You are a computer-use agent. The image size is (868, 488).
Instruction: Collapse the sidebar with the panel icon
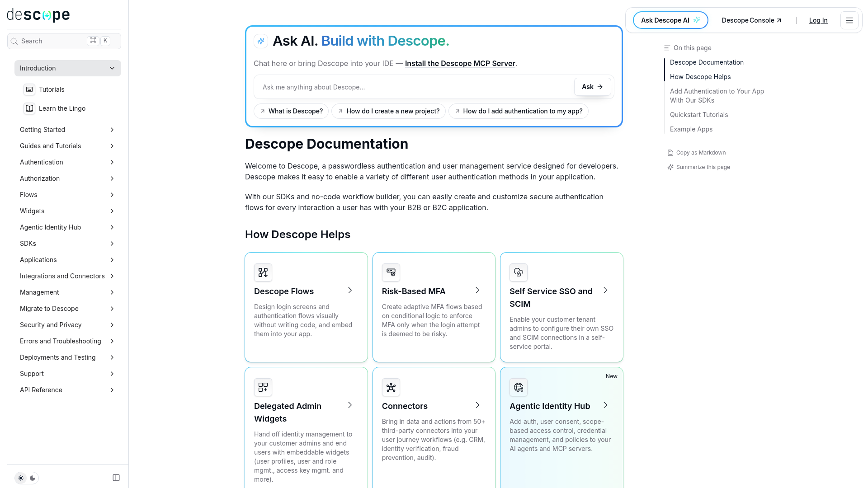116,478
